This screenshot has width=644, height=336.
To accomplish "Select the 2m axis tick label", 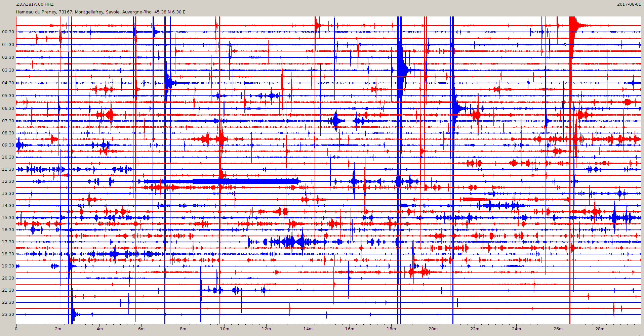I will pyautogui.click(x=58, y=329).
